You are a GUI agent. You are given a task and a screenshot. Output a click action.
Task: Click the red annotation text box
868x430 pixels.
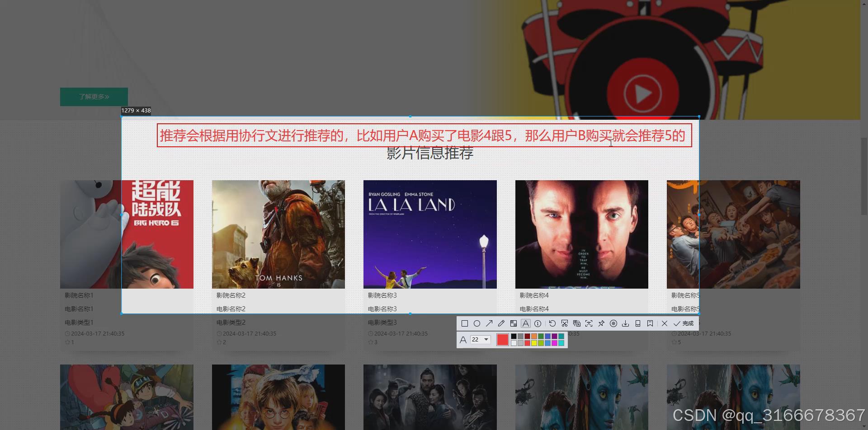point(424,136)
